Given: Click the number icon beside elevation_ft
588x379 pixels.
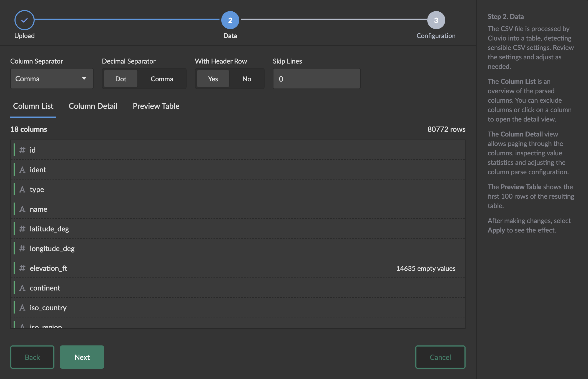Looking at the screenshot, I should 22,268.
